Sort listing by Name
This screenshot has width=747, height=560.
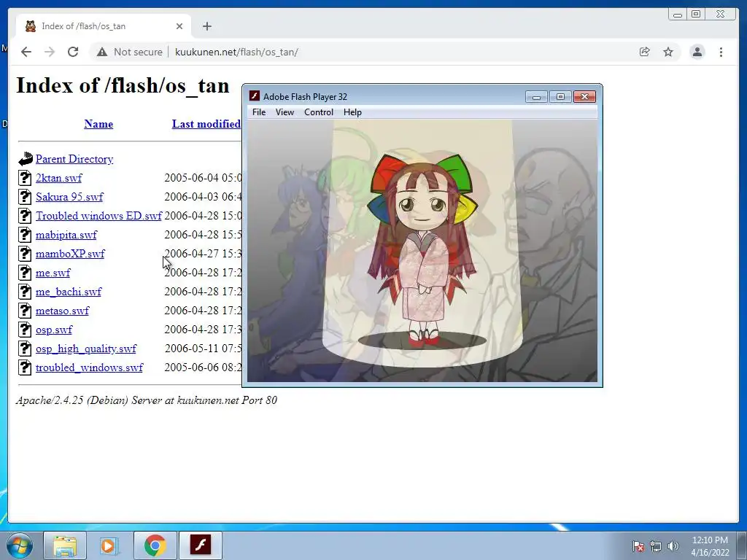click(x=98, y=124)
